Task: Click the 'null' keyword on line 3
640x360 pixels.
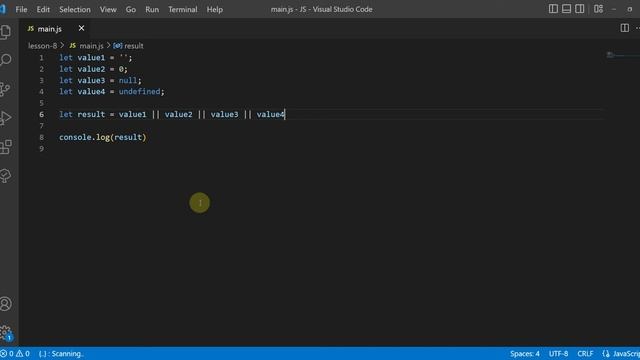Action: click(x=128, y=80)
